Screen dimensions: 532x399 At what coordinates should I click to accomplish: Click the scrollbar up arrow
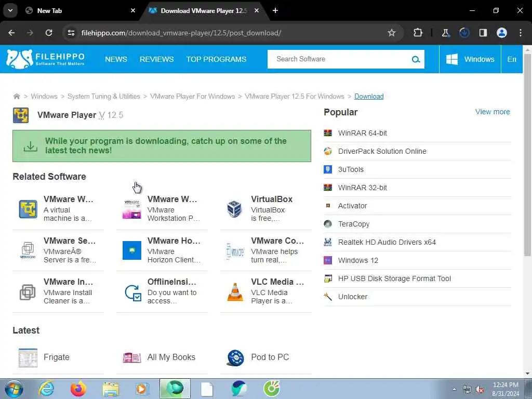[x=528, y=49]
